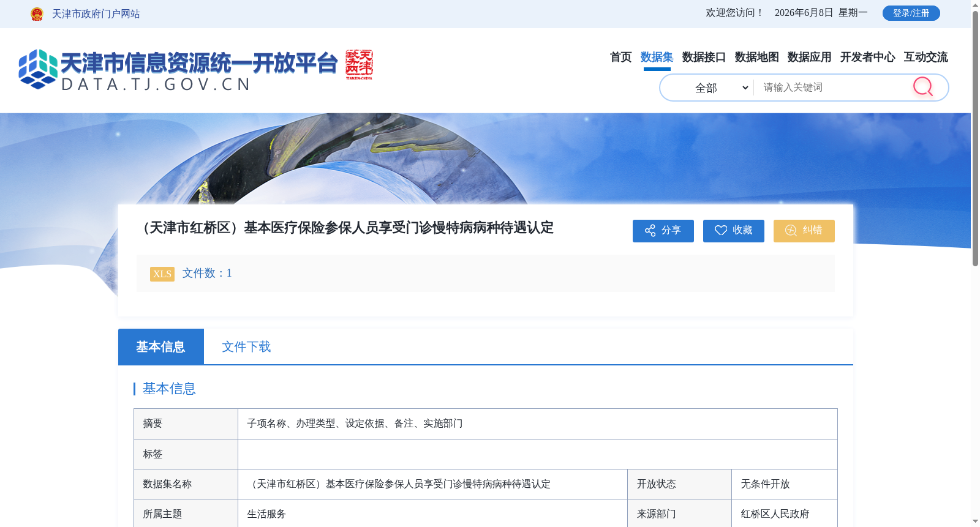980x527 pixels.
Task: Click the platform hexagon logo
Action: [x=38, y=69]
